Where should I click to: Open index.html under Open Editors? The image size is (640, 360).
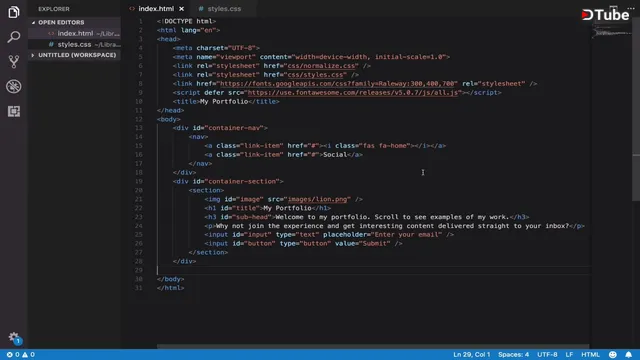coord(74,33)
